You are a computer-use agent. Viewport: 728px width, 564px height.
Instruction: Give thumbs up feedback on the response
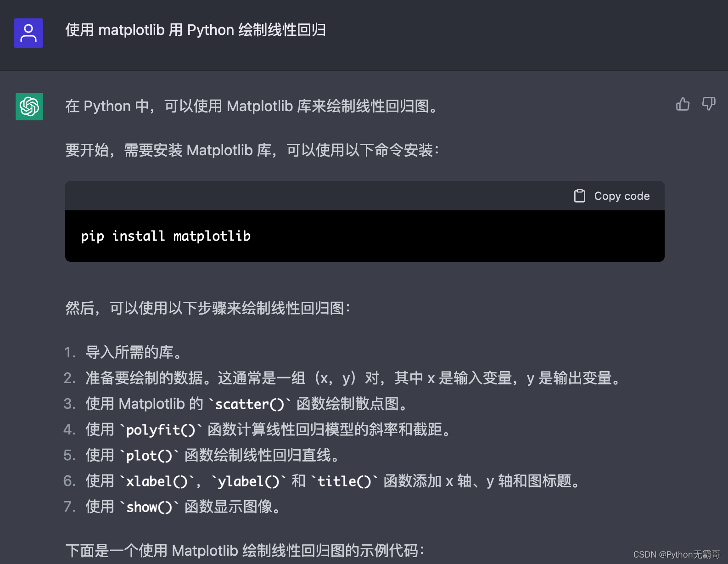tap(683, 105)
